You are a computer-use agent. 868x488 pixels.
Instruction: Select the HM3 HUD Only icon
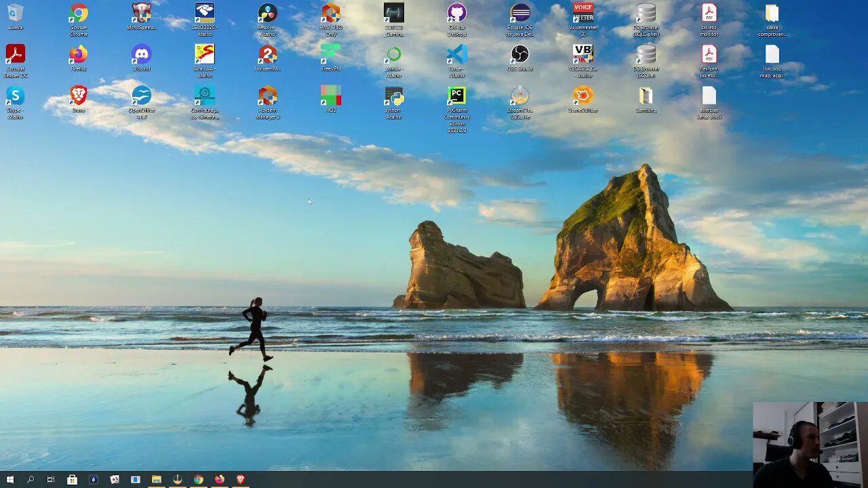[330, 20]
